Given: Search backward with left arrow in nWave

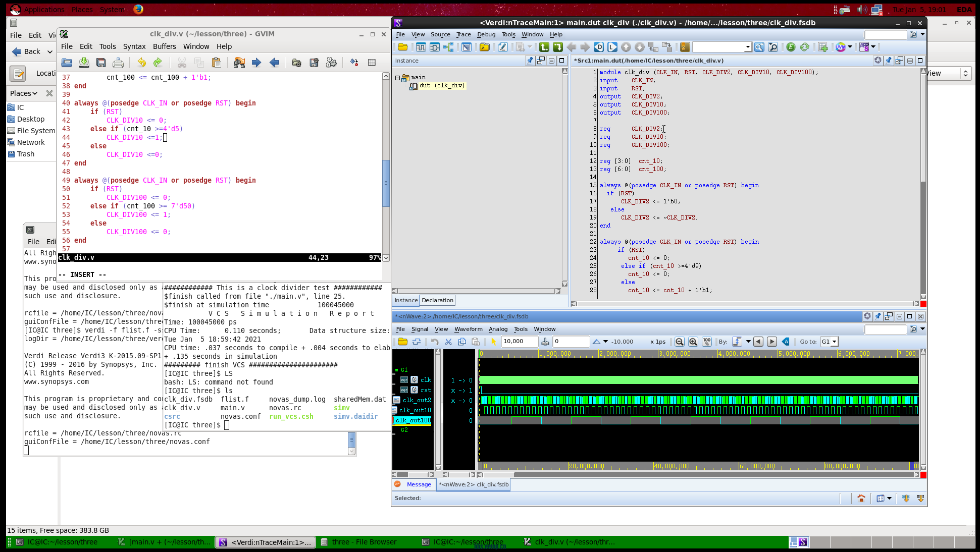Looking at the screenshot, I should [x=758, y=342].
